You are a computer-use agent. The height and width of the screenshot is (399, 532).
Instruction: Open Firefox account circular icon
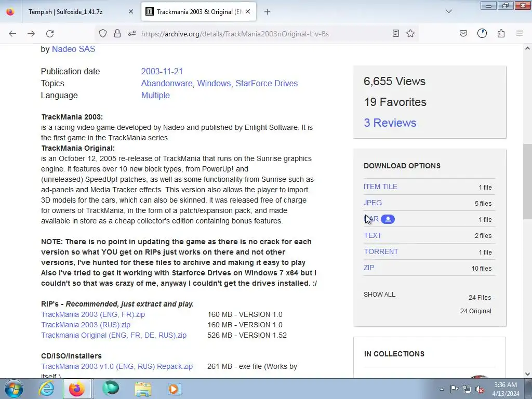pyautogui.click(x=482, y=33)
